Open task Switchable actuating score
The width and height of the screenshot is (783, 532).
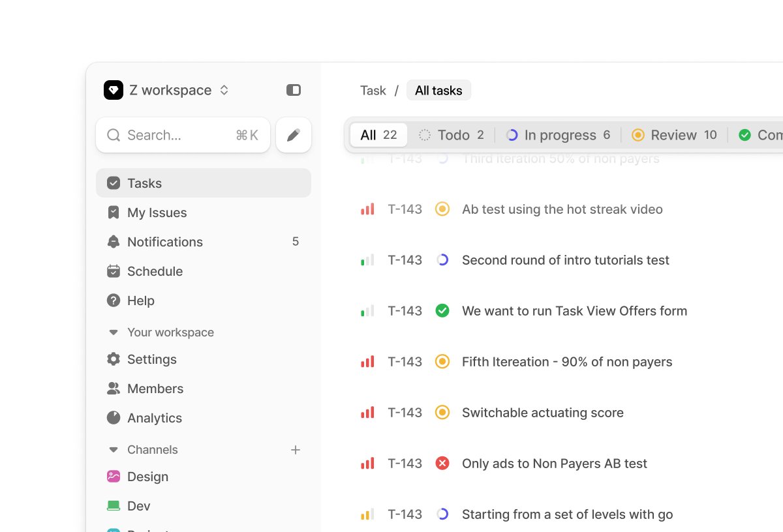pos(543,413)
